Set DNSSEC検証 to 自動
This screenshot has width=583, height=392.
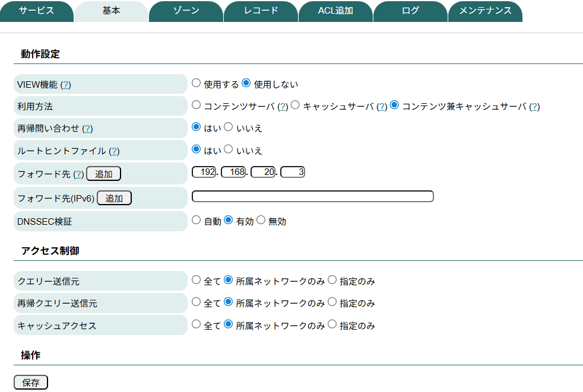click(197, 221)
